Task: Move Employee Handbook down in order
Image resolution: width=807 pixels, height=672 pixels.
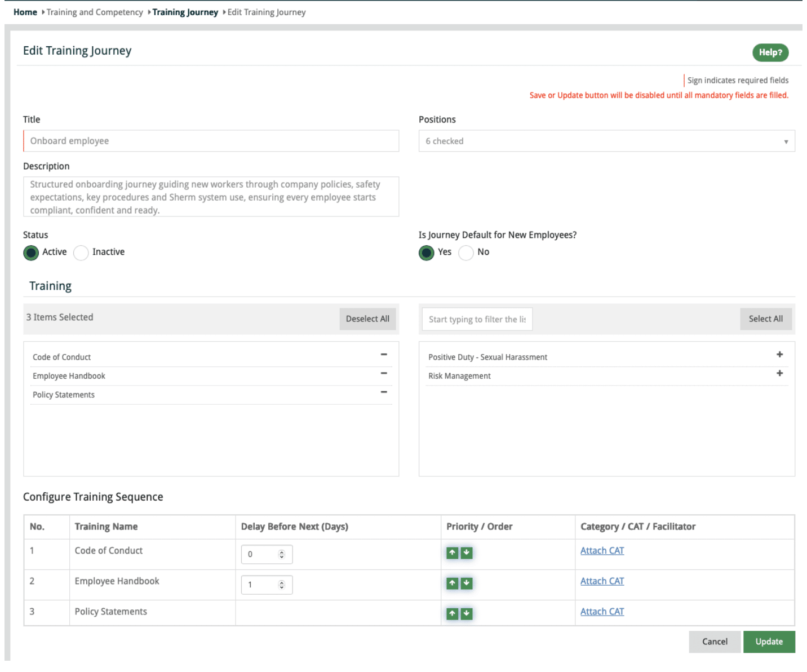Action: click(x=467, y=583)
